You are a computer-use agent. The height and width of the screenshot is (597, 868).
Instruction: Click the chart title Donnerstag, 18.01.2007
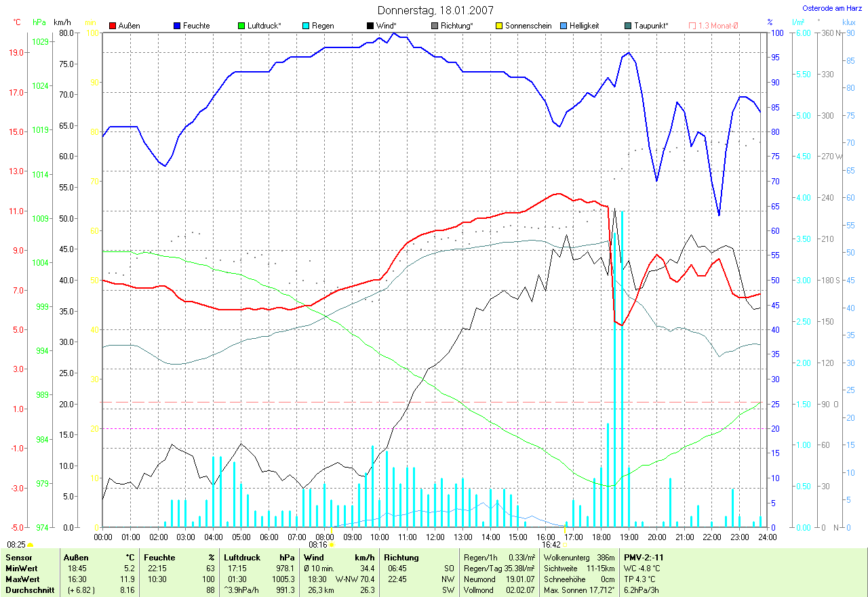click(435, 10)
